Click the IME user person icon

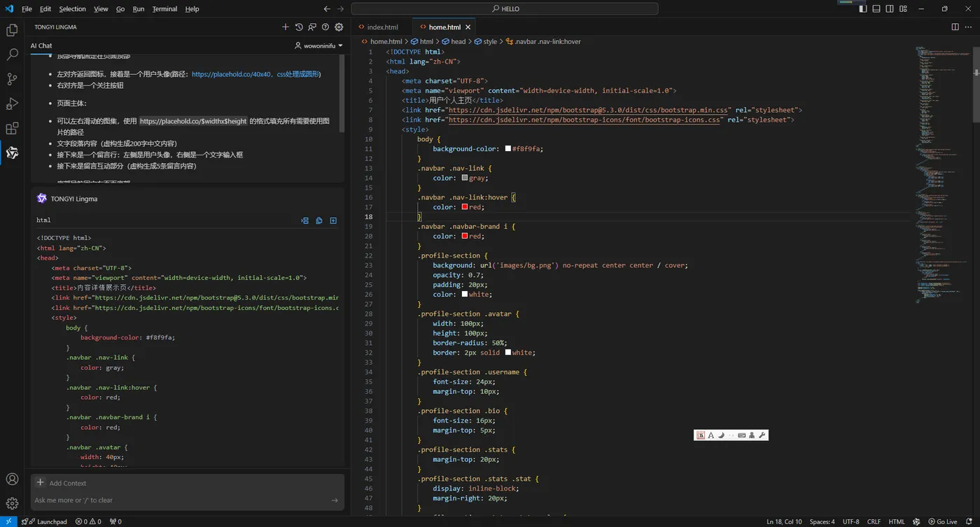752,435
